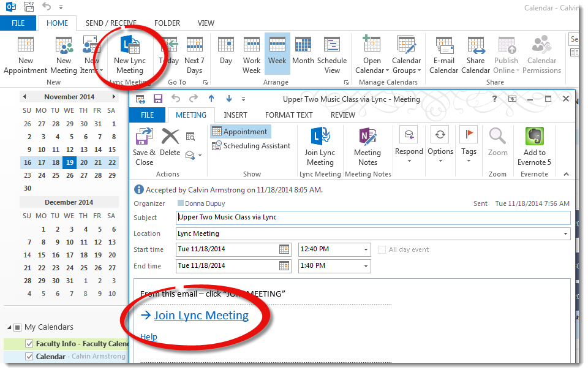Click Zoom magnifier in meeting ribbon
Screen dimensions: 588x372
coord(497,136)
